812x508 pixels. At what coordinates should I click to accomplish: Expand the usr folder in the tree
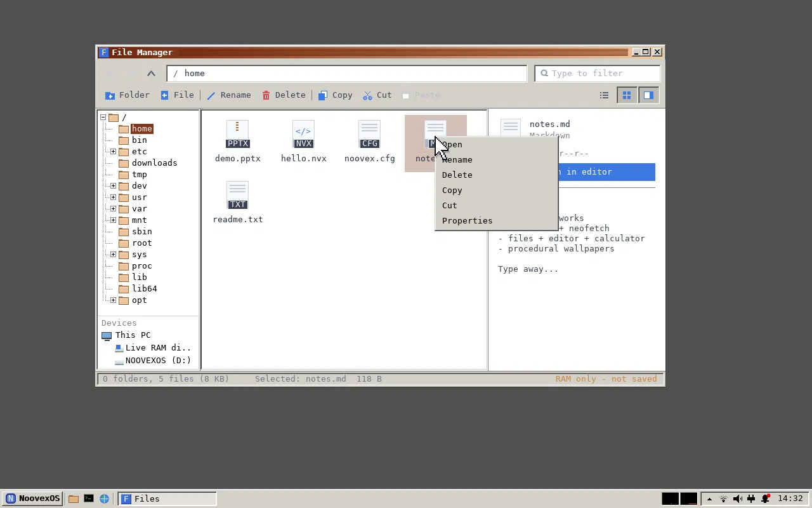coord(113,197)
